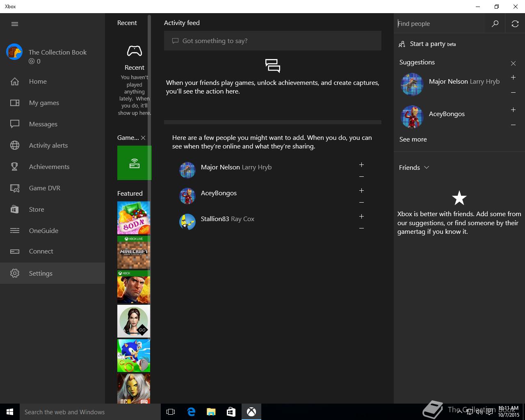Open Game DVR section
The image size is (525, 420).
(52, 188)
